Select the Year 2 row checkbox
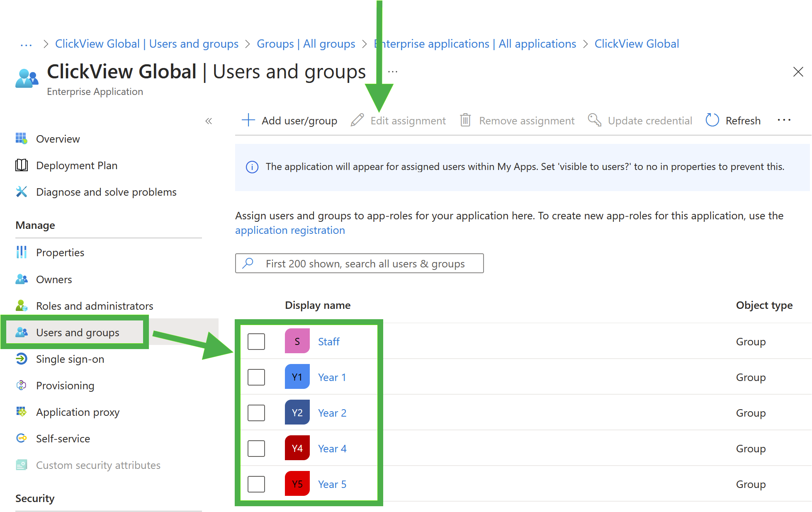812x512 pixels. [x=256, y=413]
